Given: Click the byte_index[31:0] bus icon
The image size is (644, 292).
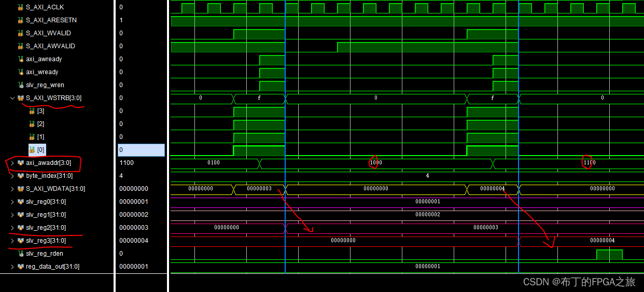Looking at the screenshot, I should point(21,176).
